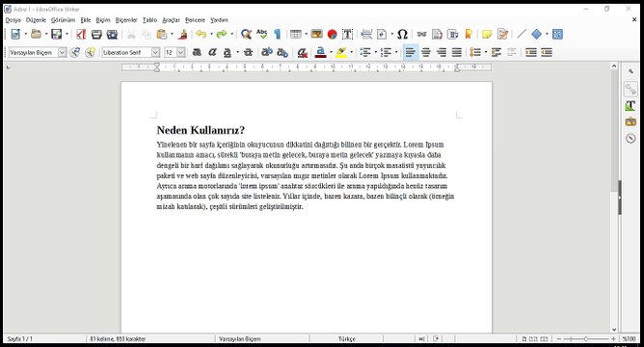644x347 pixels.
Task: Open the table size dropdown arrow
Action: pyautogui.click(x=306, y=34)
